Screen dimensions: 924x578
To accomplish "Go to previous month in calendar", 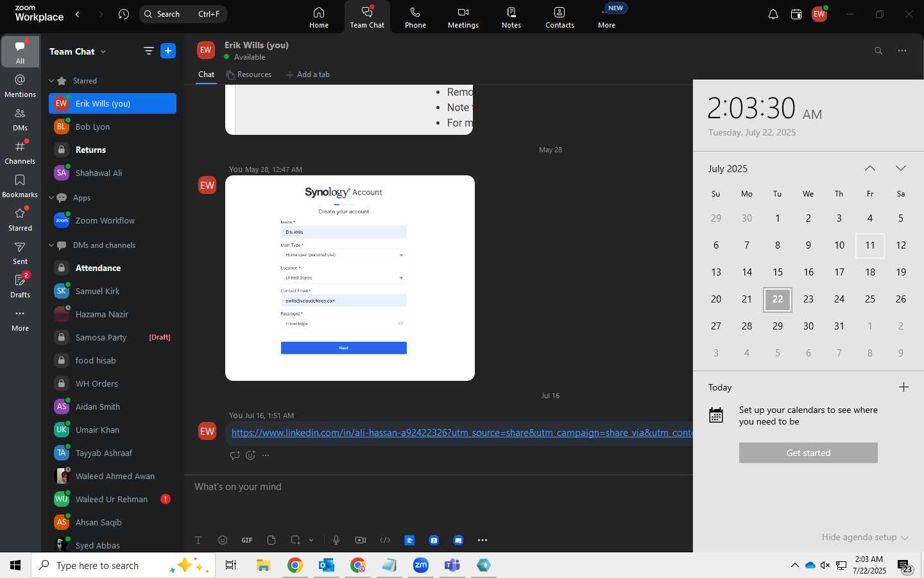I will [870, 168].
